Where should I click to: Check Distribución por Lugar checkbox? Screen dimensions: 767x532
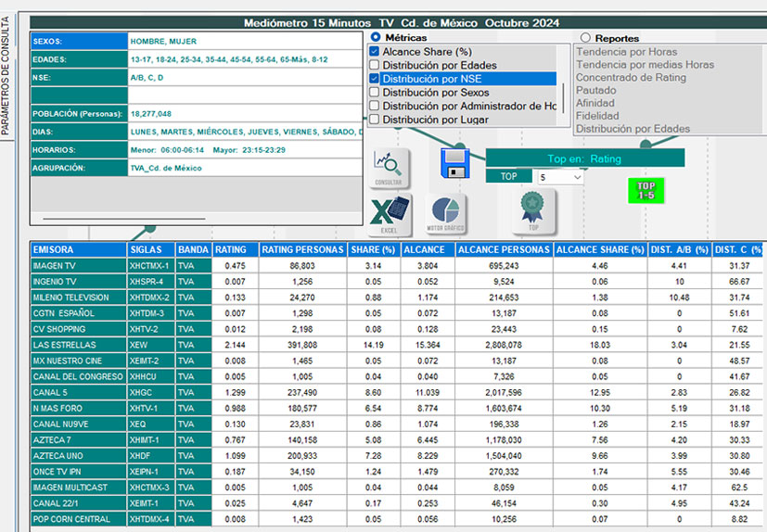click(374, 120)
